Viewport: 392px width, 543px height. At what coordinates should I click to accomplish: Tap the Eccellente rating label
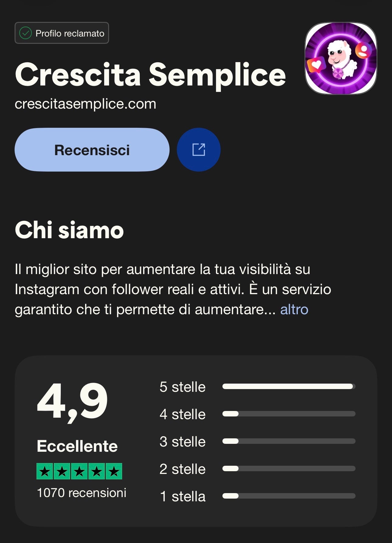click(77, 446)
